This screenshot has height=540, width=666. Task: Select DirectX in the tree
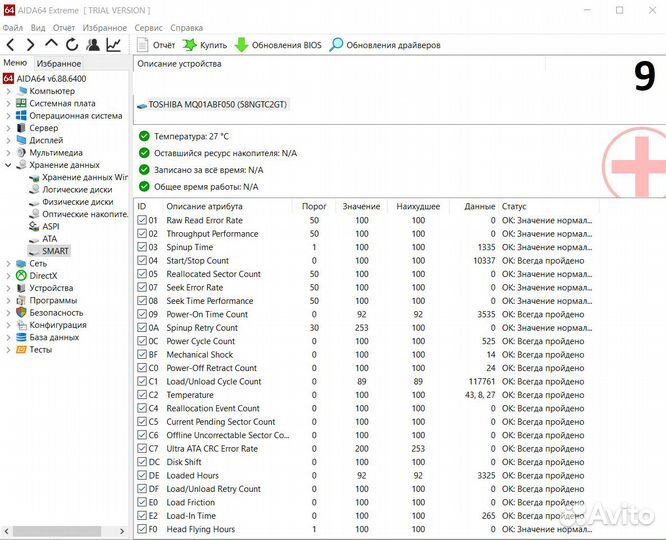[x=43, y=276]
